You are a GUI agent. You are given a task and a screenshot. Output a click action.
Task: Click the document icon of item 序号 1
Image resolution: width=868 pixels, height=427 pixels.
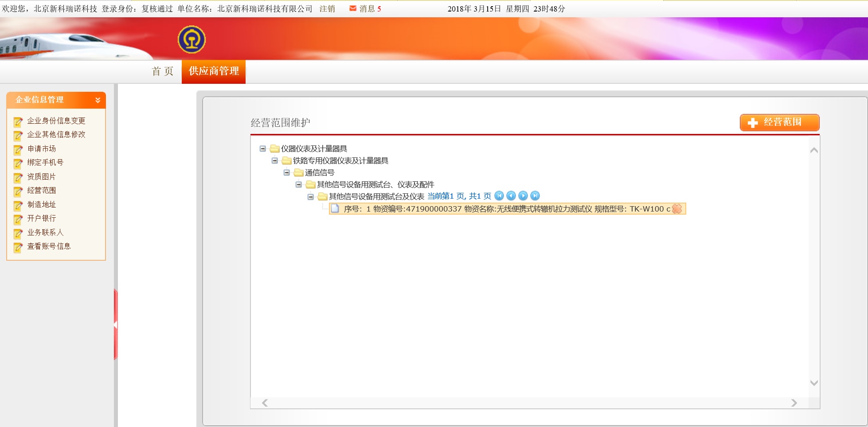coord(335,208)
